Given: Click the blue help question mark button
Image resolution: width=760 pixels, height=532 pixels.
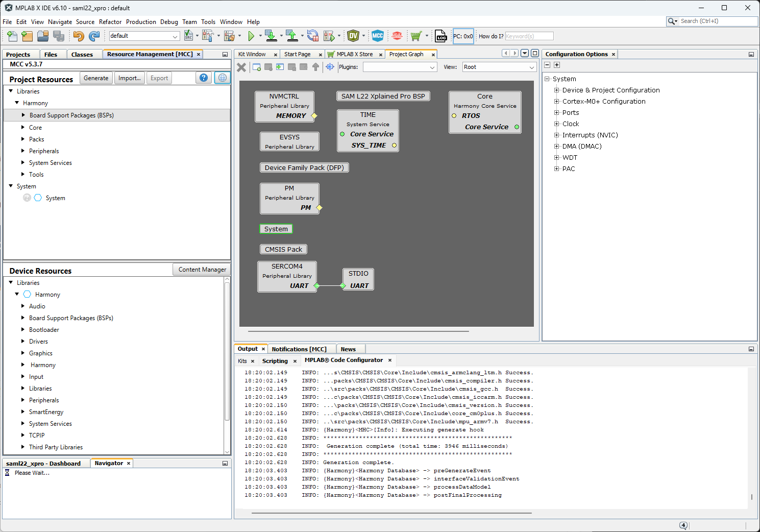Looking at the screenshot, I should tap(204, 78).
